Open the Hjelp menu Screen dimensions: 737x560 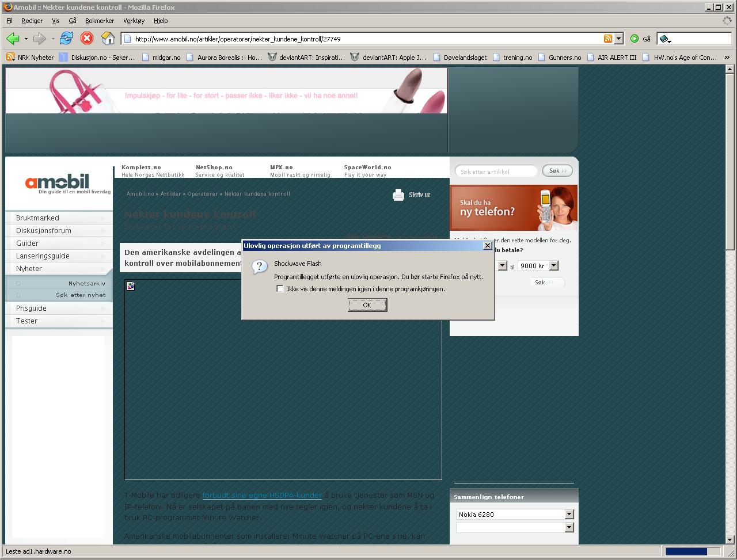161,21
